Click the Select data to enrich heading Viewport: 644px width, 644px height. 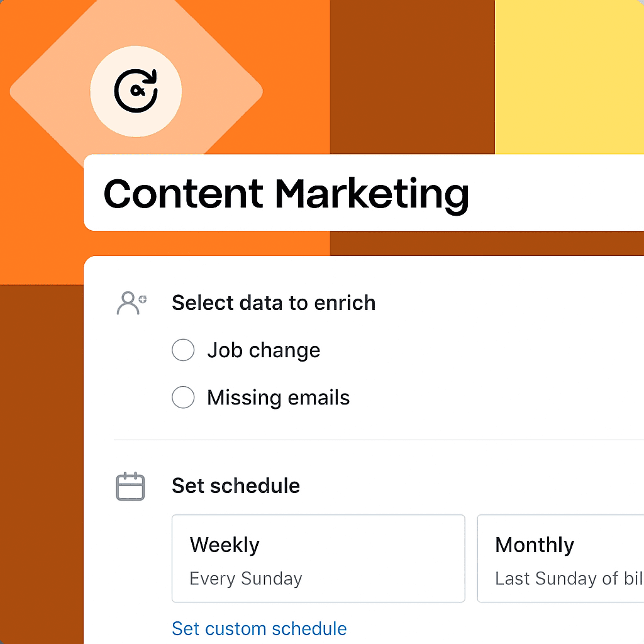(x=274, y=303)
